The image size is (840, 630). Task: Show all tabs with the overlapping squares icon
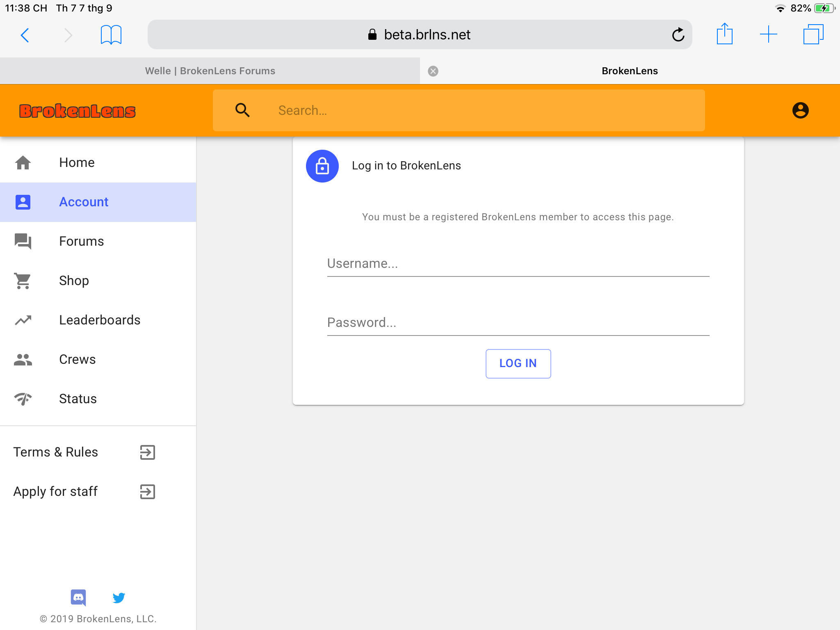coord(813,34)
